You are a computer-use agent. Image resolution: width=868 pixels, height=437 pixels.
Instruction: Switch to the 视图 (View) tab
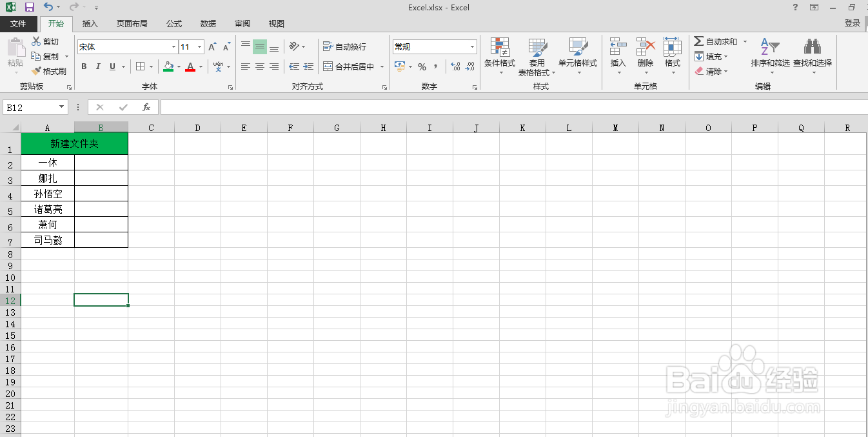pos(277,24)
